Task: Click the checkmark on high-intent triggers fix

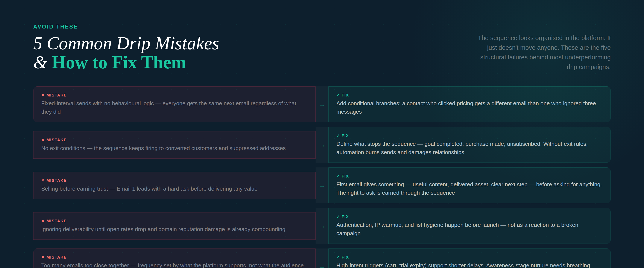Action: click(338, 257)
